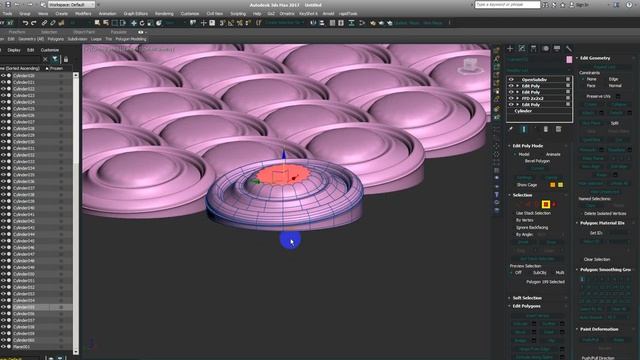Click the Bind to Space Warp icon
Viewport: 640px width, 360px height.
click(x=61, y=23)
